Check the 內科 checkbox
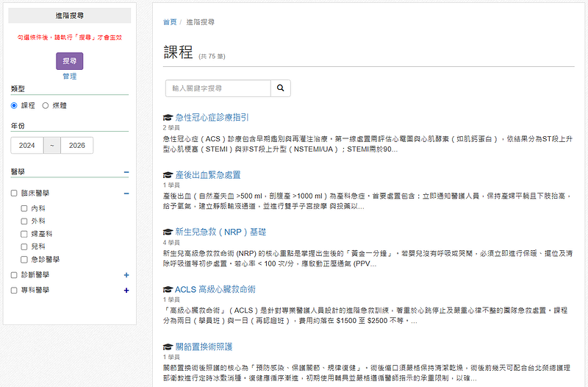Screen dimensions: 588x387 (x=24, y=208)
